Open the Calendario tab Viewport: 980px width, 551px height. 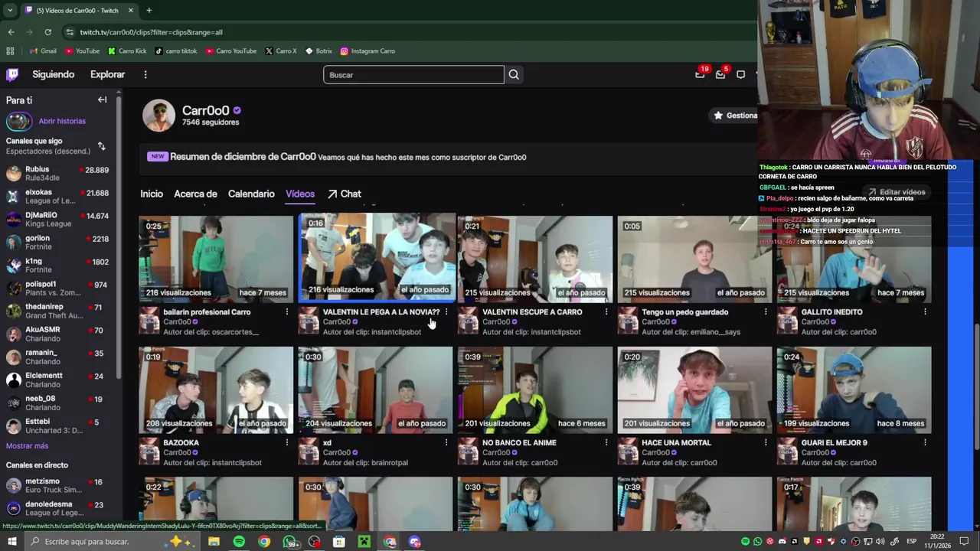tap(251, 194)
